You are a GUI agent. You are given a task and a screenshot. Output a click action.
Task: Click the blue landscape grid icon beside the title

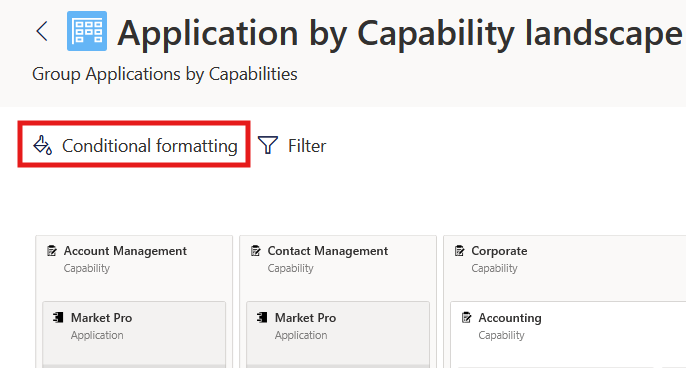point(87,31)
